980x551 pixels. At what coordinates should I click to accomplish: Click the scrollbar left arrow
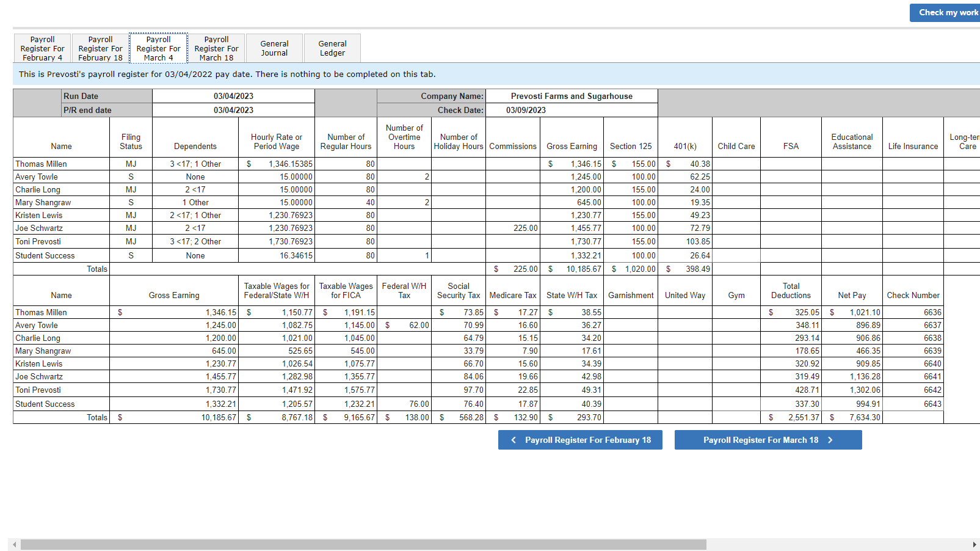coord(15,544)
